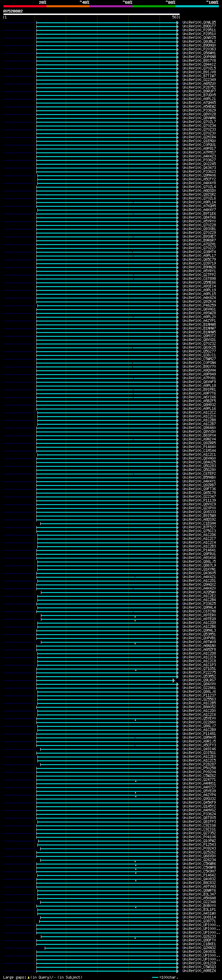Select the UniRef100_P33629 label
The width and height of the screenshot is (222, 980).
(x=199, y=110)
